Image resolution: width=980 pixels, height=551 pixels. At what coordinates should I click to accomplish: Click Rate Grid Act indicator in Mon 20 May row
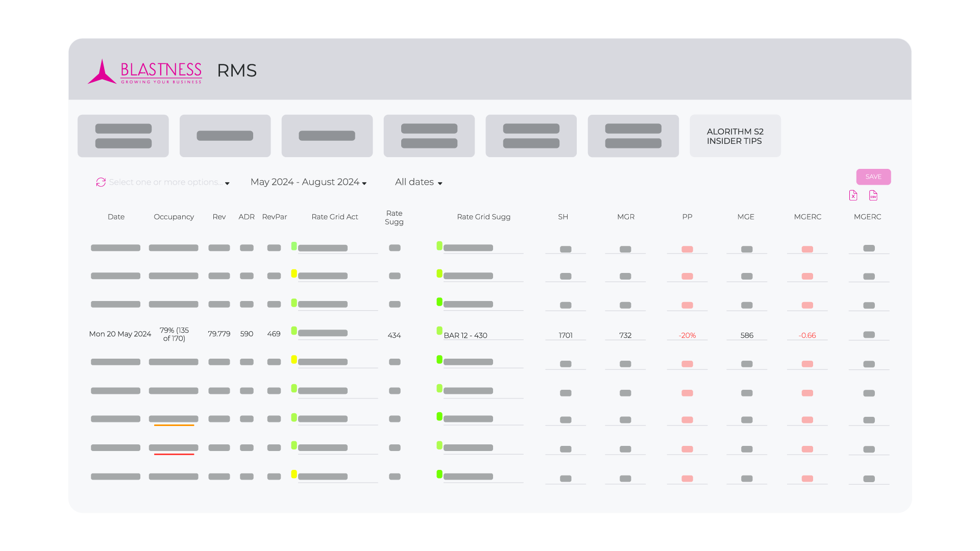pyautogui.click(x=294, y=331)
